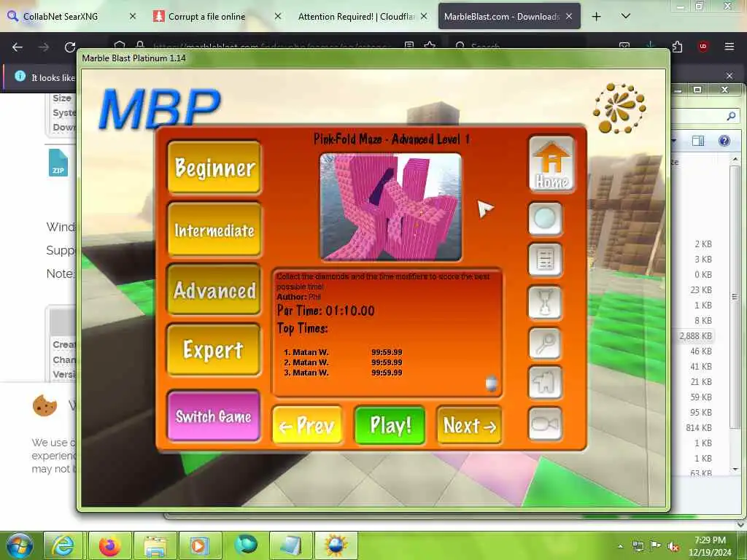Dismiss the Firefox notification bar
This screenshot has width=747, height=560.
(729, 76)
